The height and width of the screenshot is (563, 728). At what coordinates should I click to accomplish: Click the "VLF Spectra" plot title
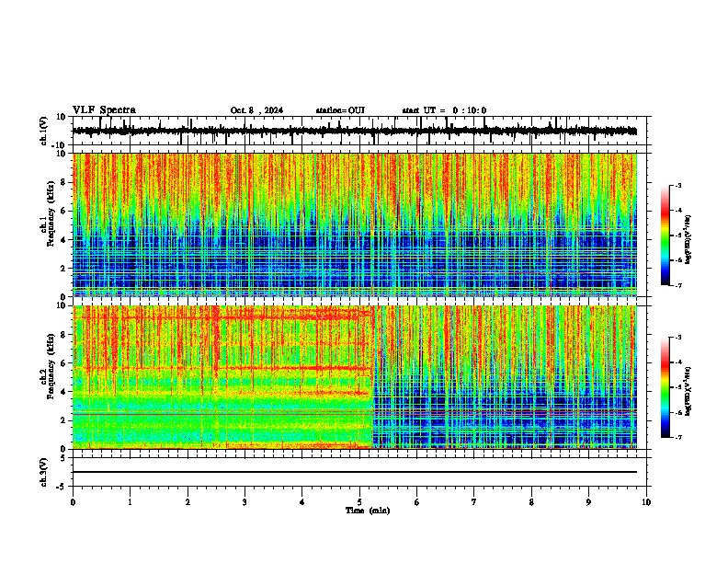click(x=104, y=110)
